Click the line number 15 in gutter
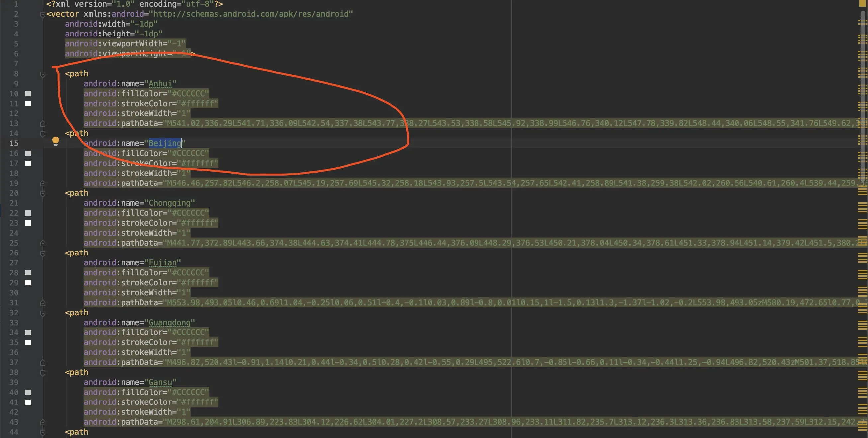Image resolution: width=868 pixels, height=438 pixels. [x=14, y=143]
